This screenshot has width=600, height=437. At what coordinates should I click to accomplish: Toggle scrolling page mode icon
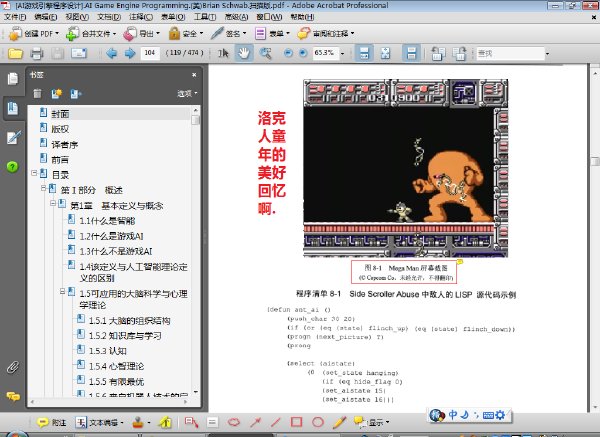[x=364, y=53]
